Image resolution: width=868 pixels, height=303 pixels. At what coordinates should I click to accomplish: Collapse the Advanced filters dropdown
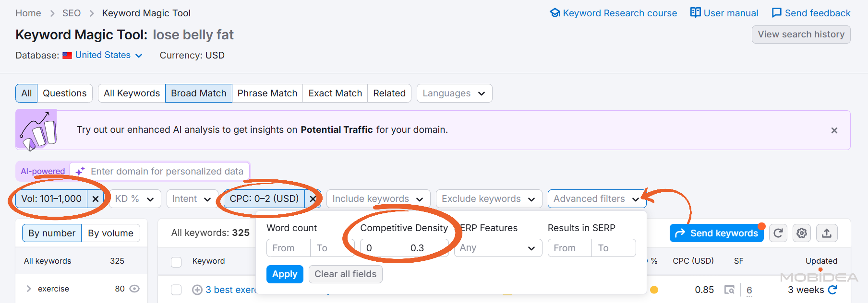(597, 198)
